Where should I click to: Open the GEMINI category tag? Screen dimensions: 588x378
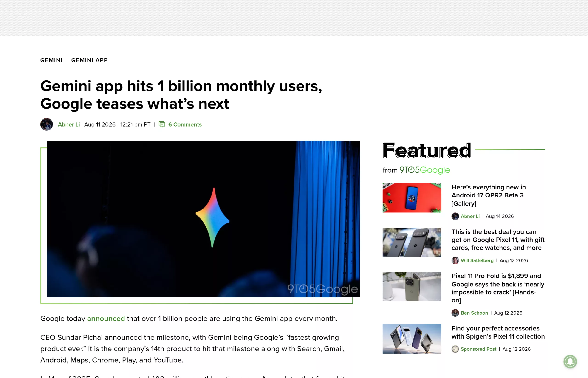click(51, 60)
